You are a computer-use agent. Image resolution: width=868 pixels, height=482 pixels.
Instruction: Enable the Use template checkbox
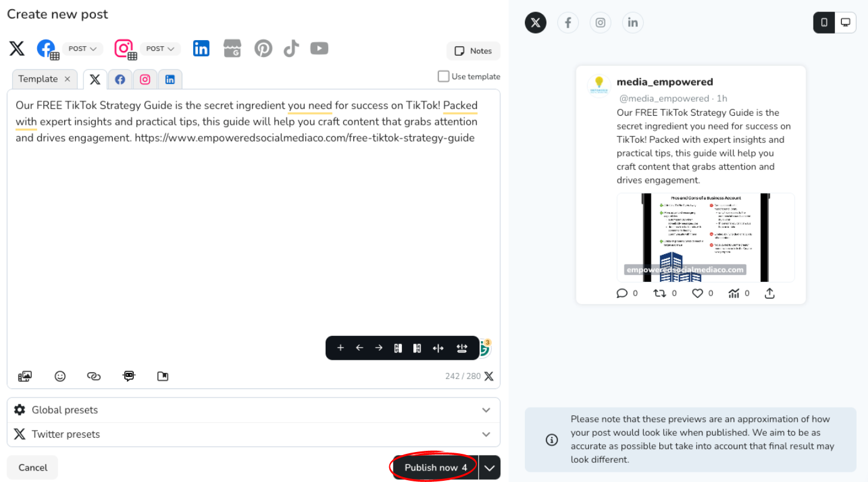coord(443,76)
